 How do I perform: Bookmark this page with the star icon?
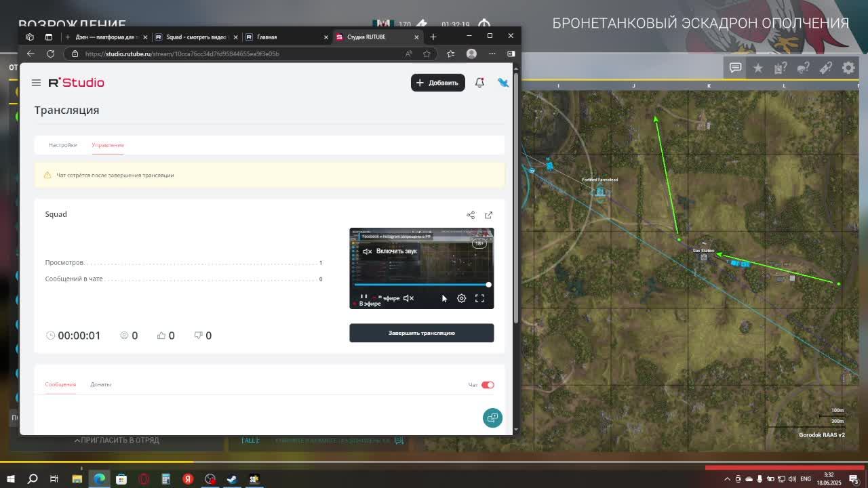tap(427, 54)
